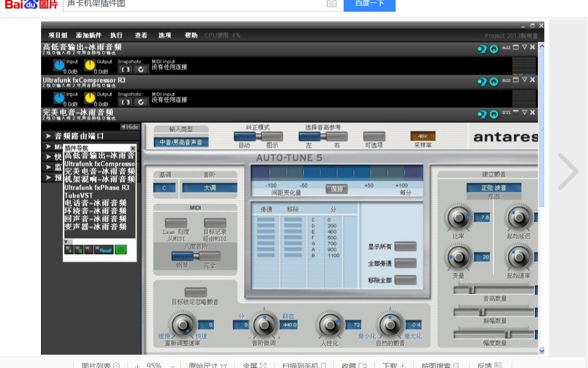Click the 保持 hold button
The width and height of the screenshot is (588, 368).
(336, 189)
